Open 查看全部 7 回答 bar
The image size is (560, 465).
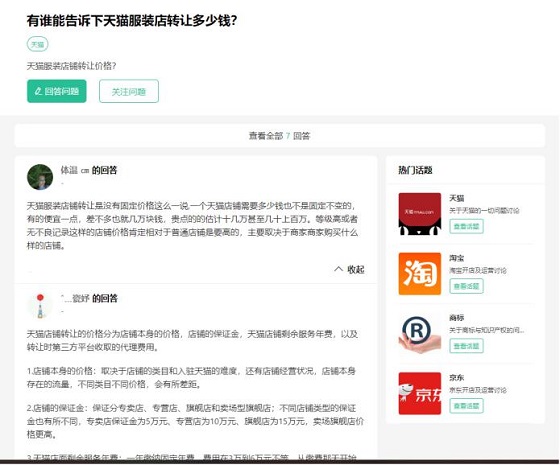pyautogui.click(x=280, y=136)
